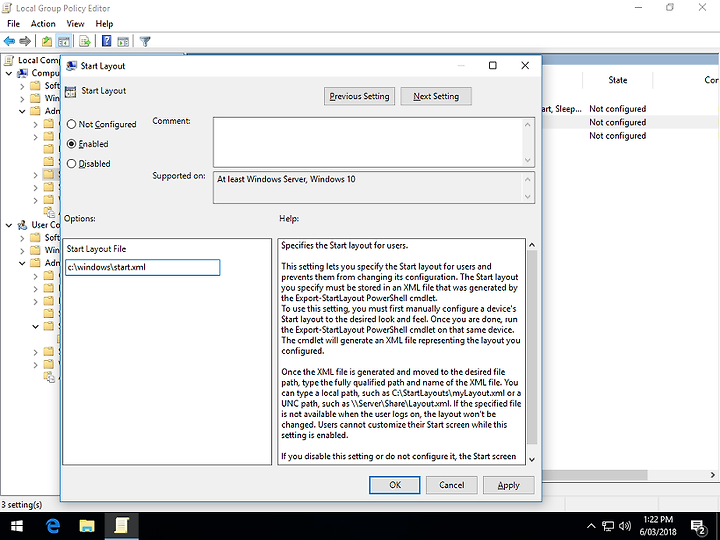Open the Windows Start button
The height and width of the screenshot is (540, 720).
pyautogui.click(x=17, y=526)
